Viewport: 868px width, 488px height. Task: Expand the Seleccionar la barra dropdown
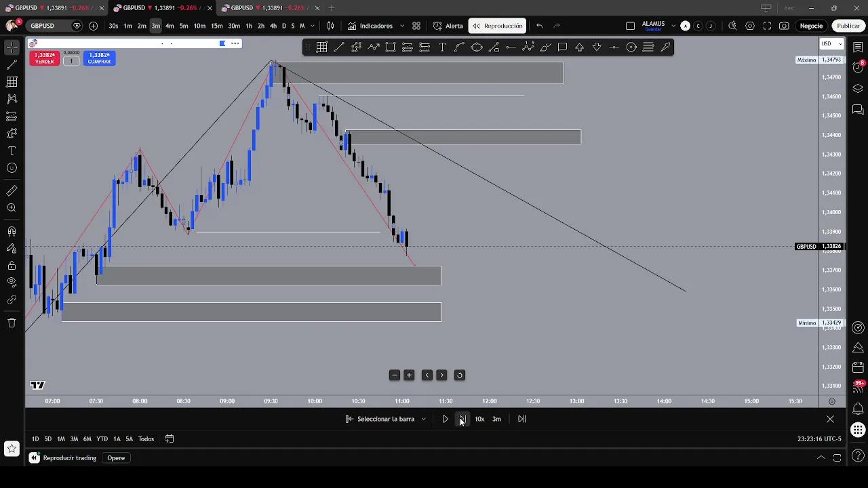point(424,419)
